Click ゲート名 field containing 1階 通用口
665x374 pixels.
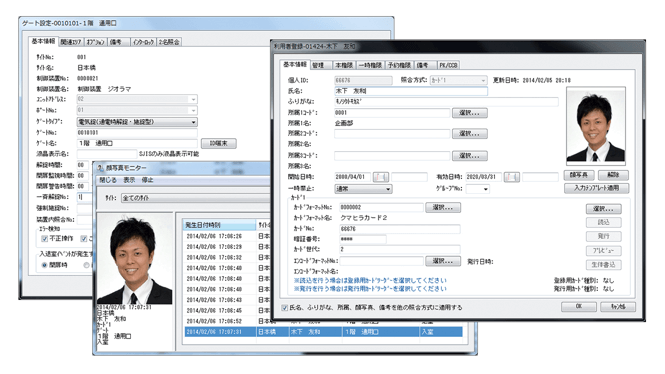(x=137, y=143)
